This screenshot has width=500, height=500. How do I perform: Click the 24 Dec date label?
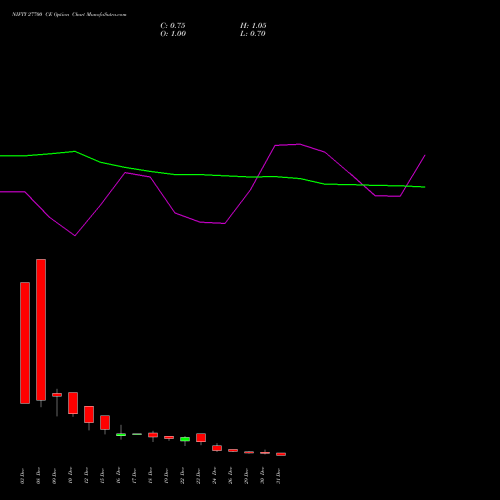click(x=214, y=476)
